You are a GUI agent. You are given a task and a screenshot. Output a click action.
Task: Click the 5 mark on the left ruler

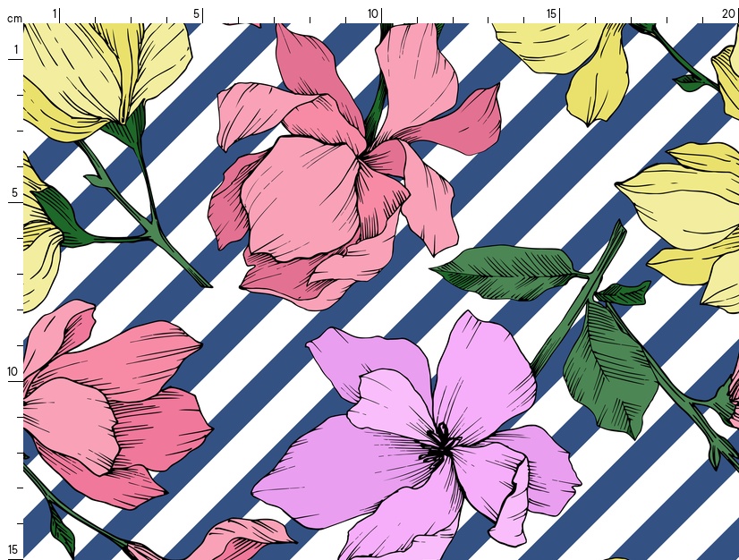pyautogui.click(x=14, y=193)
